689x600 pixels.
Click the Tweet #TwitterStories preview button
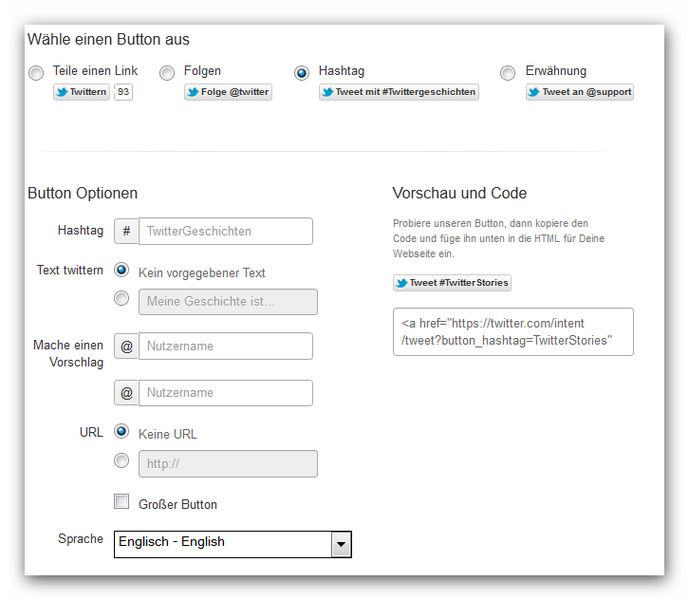452,283
